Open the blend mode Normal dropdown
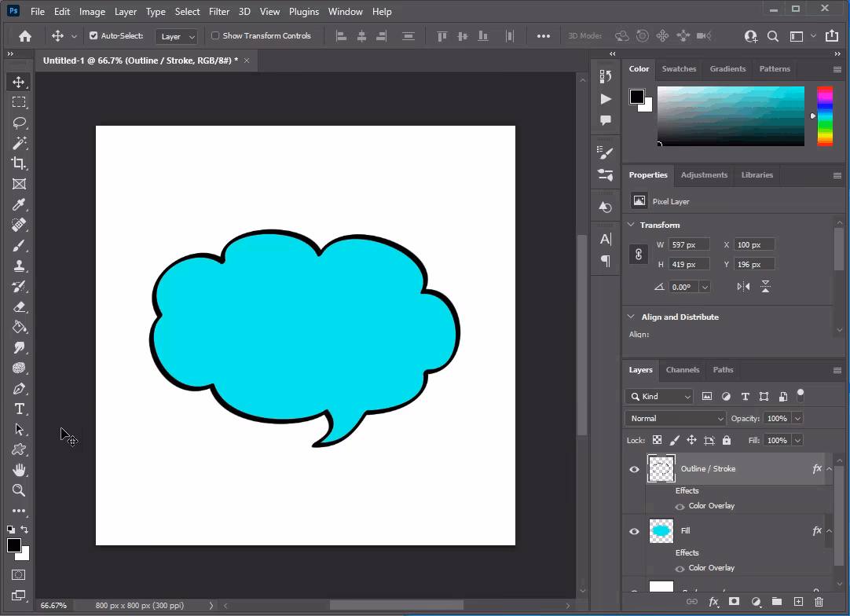This screenshot has height=616, width=850. tap(676, 419)
